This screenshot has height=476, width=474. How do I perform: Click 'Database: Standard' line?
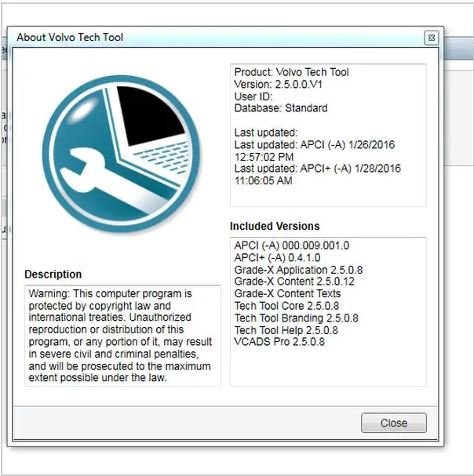tap(281, 108)
